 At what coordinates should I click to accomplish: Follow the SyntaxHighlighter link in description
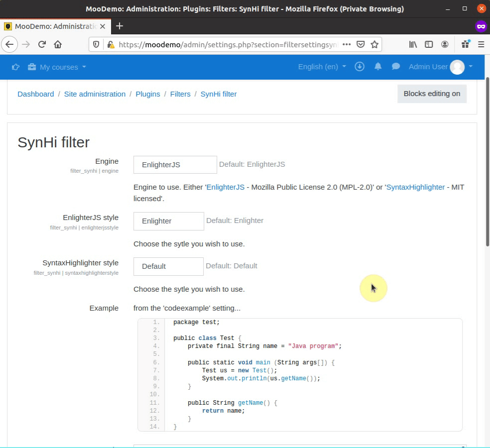(x=415, y=187)
